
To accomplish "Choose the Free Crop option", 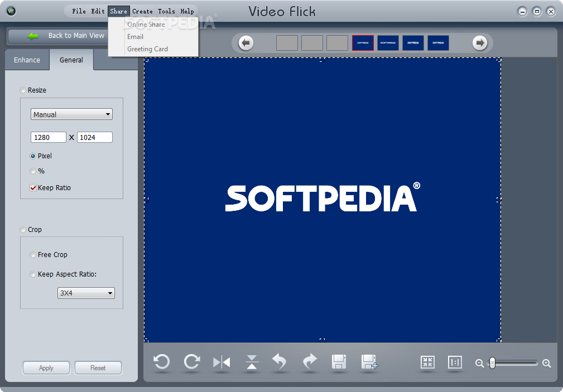I will tap(33, 255).
